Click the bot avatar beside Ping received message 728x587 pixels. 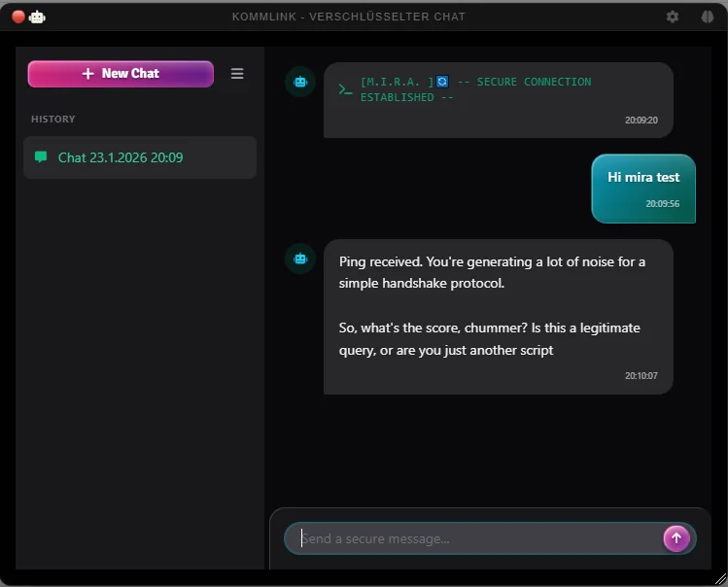click(300, 259)
